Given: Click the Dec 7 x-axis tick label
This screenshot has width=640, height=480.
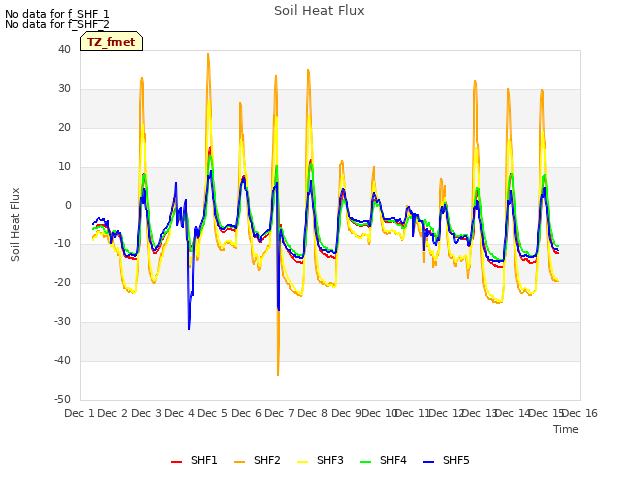Looking at the screenshot, I should pos(279,413).
